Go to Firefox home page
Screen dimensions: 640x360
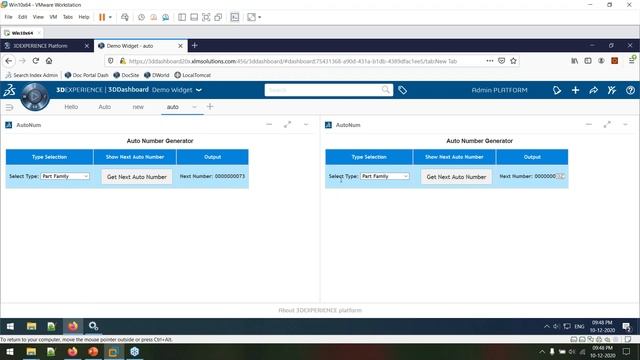pos(49,61)
